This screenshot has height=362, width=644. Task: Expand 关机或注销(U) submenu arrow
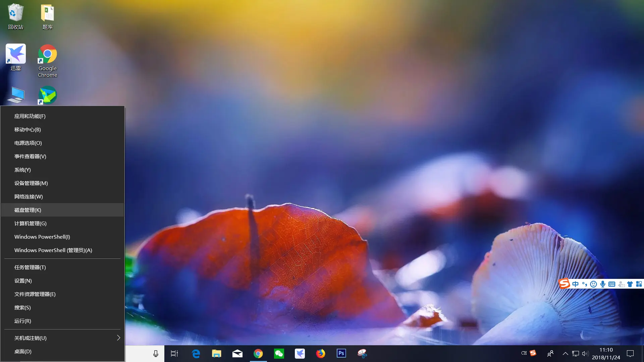coord(118,338)
